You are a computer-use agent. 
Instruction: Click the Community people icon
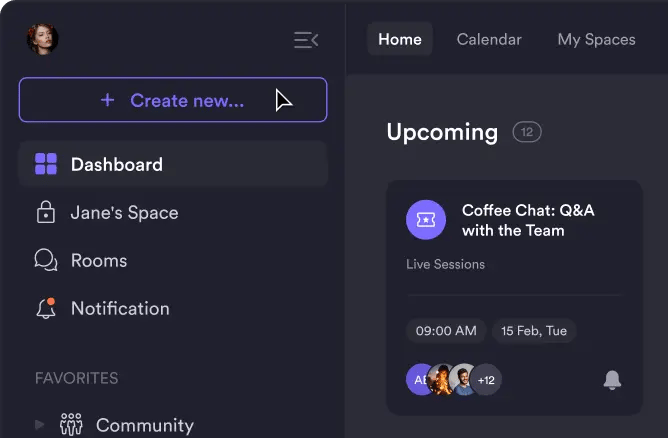tap(71, 424)
